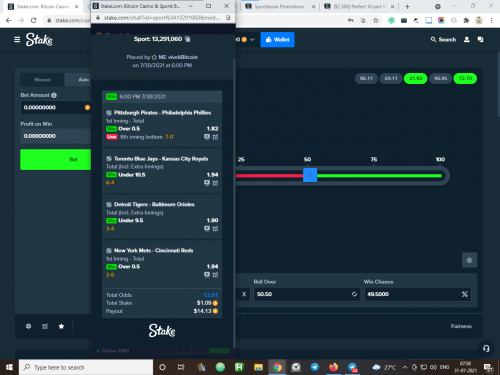Open the stats icon for Pirates - Phillies

coord(215,137)
